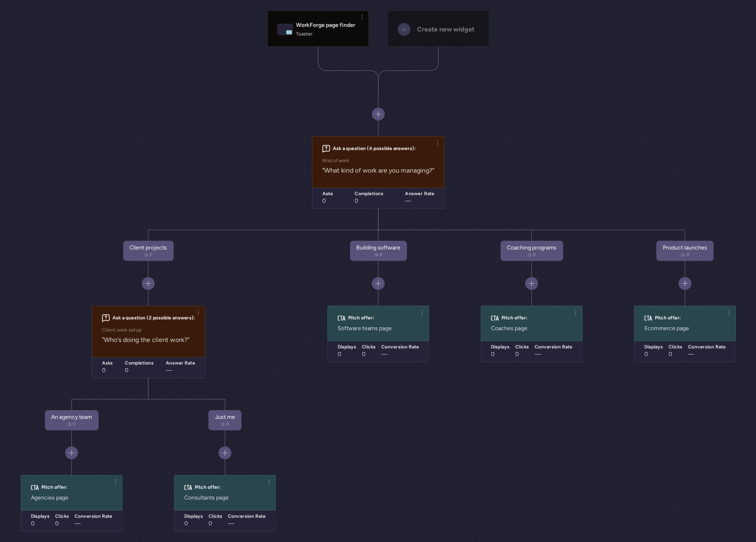Select the Client projects answer node
This screenshot has height=542, width=756.
(148, 251)
